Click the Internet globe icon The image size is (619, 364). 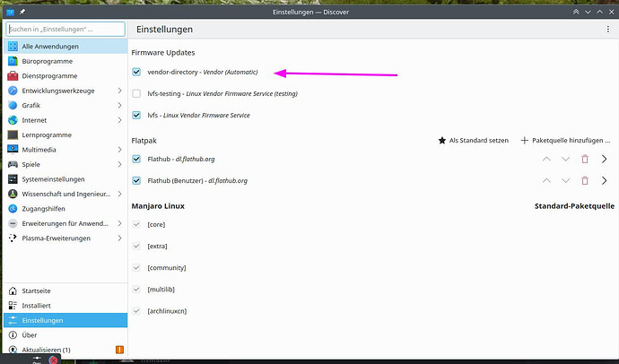pyautogui.click(x=13, y=120)
